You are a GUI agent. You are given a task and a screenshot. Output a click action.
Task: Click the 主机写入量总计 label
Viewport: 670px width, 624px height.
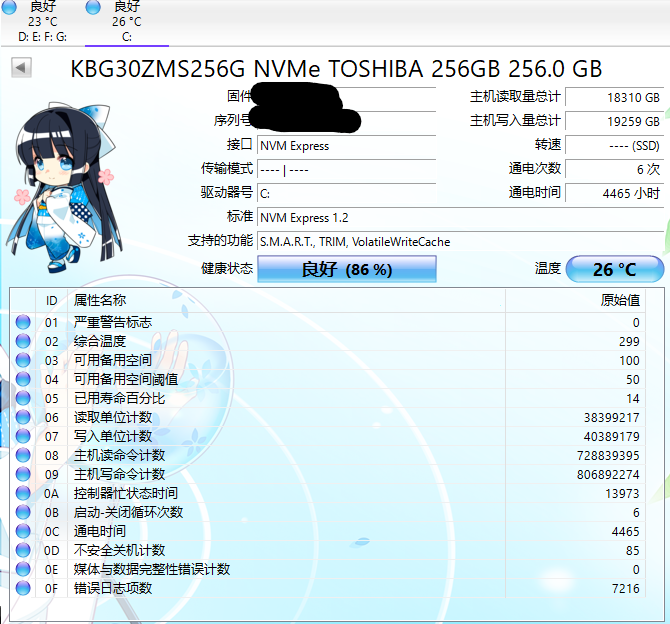click(515, 121)
